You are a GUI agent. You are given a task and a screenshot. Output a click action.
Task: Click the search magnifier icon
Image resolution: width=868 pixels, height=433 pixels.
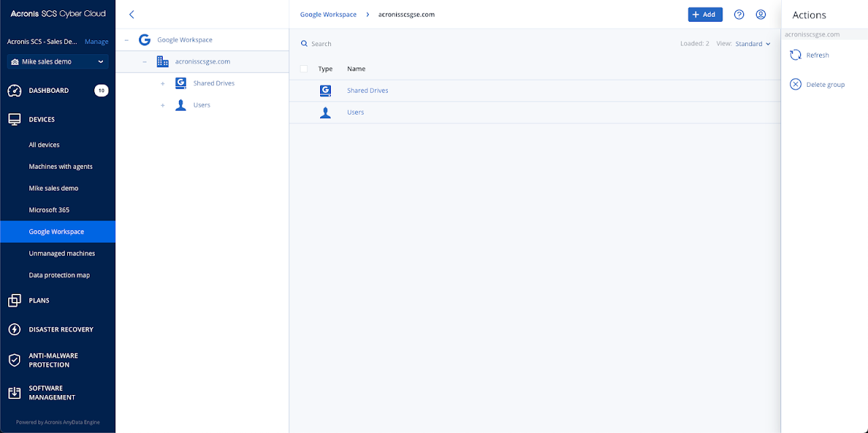tap(304, 44)
